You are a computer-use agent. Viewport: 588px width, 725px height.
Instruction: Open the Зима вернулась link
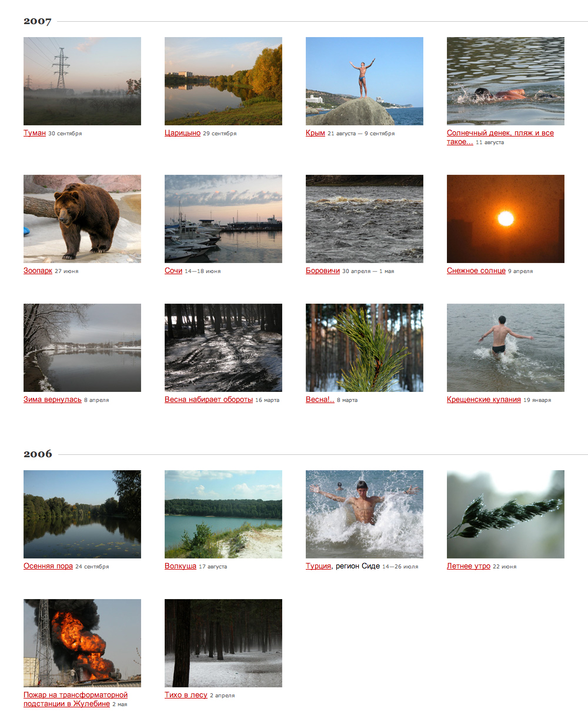52,400
